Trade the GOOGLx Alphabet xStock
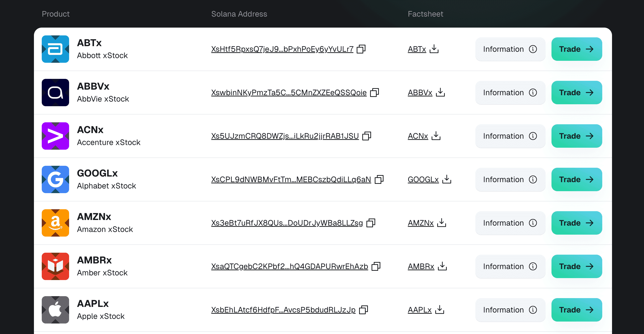Screen dimensions: 644x334 pos(577,179)
